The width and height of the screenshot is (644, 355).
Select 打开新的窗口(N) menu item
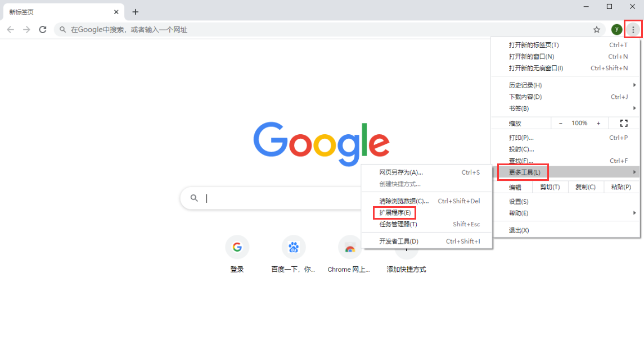point(566,57)
